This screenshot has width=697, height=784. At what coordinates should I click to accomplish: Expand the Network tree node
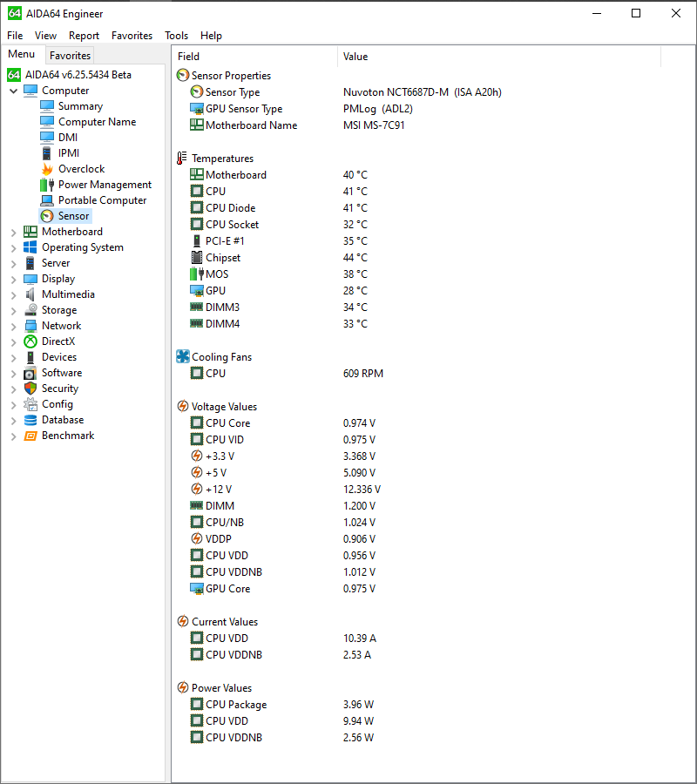click(x=13, y=327)
